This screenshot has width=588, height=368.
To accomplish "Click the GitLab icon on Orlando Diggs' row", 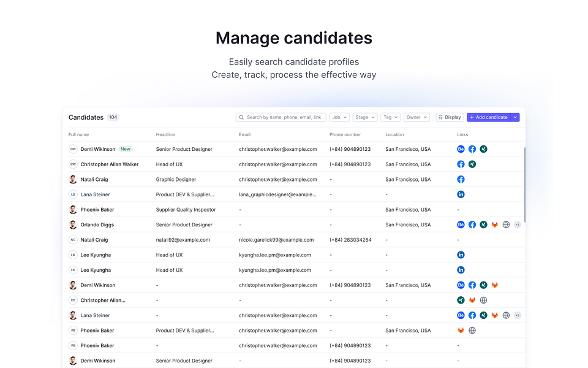I will pos(494,224).
